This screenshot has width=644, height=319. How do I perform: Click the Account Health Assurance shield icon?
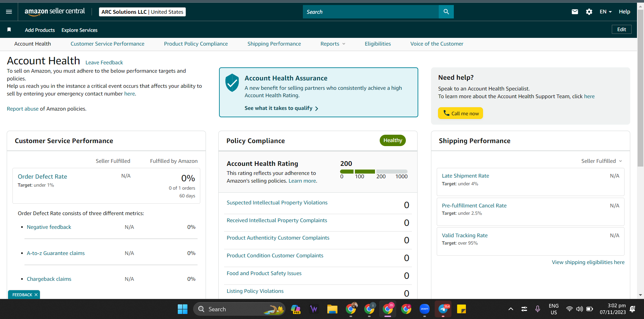coord(232,83)
